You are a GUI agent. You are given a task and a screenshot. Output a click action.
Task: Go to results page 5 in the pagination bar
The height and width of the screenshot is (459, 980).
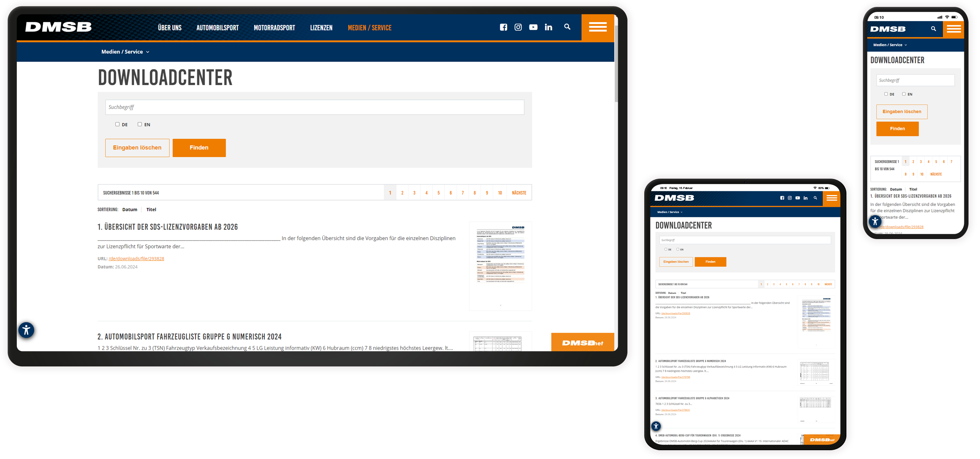[438, 192]
